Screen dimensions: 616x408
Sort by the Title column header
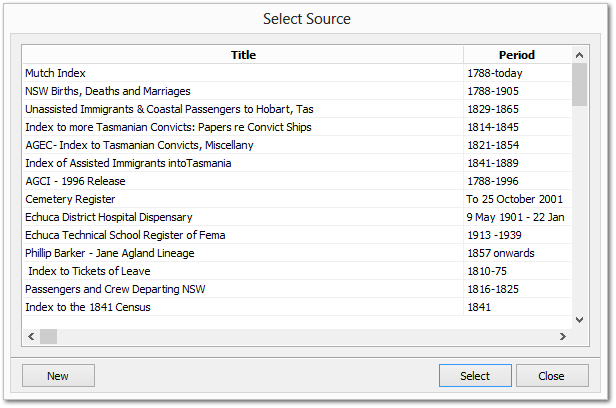tap(243, 55)
